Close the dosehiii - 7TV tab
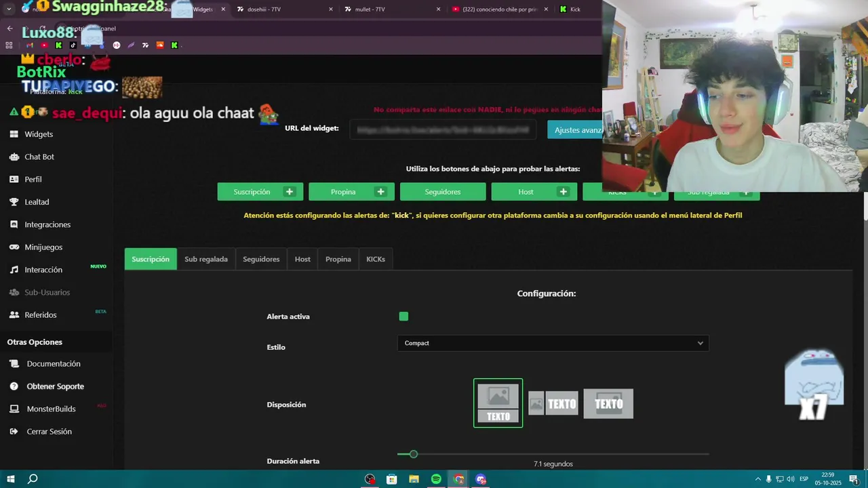 [331, 9]
